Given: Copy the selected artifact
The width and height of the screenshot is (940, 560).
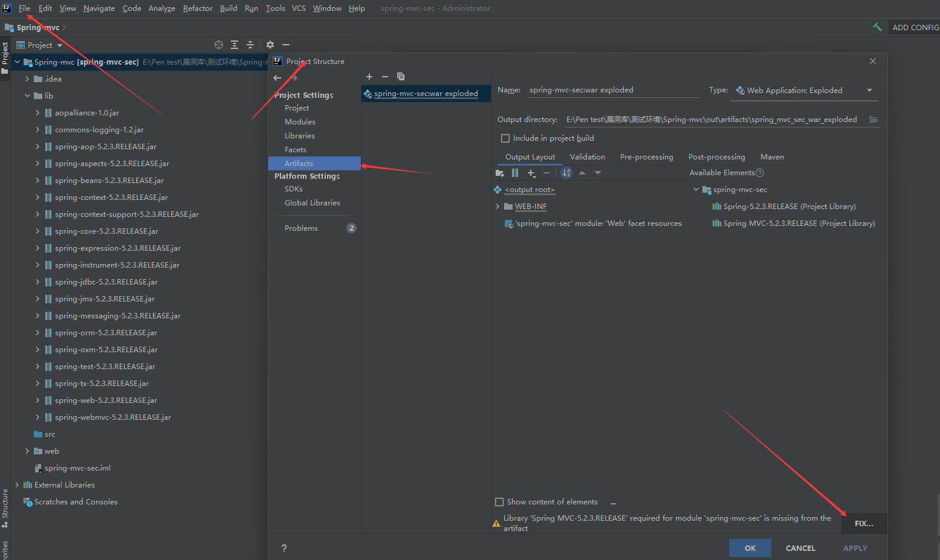Looking at the screenshot, I should (x=401, y=77).
